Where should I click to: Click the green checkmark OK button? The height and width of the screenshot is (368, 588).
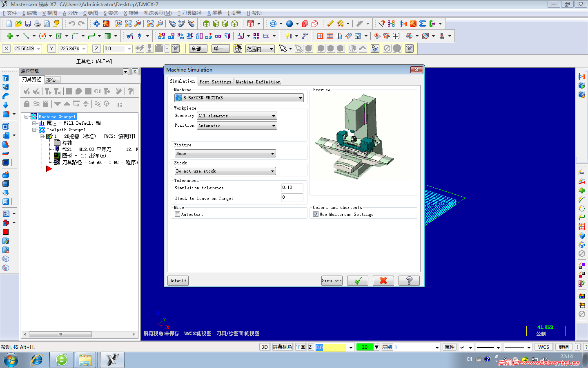click(x=358, y=280)
